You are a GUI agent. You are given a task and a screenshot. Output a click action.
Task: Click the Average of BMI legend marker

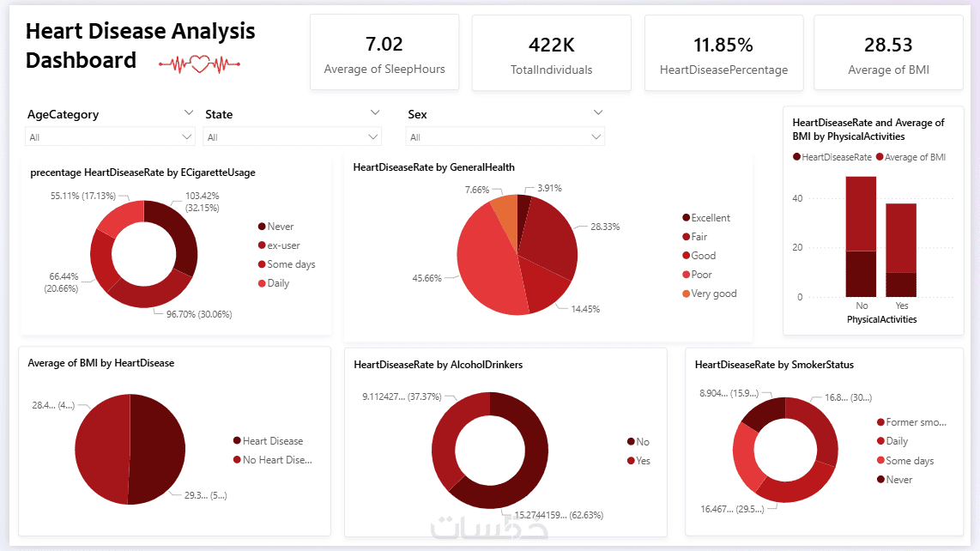point(880,157)
